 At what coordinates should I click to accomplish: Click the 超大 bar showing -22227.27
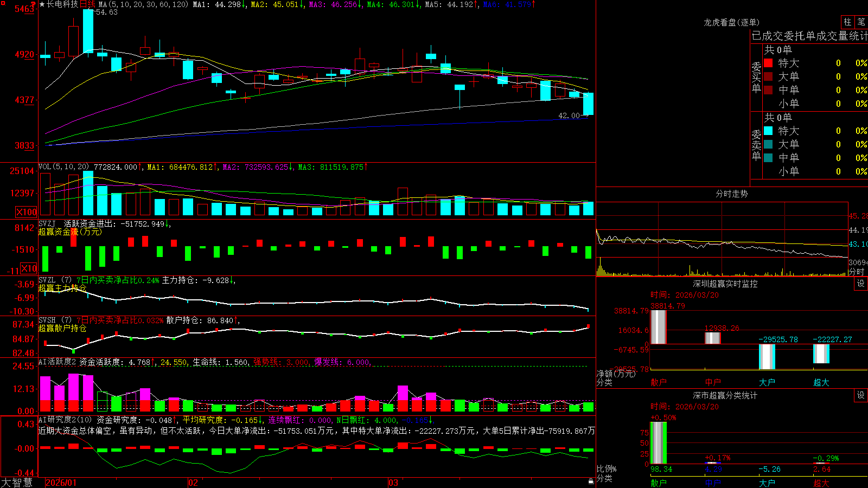click(x=821, y=354)
